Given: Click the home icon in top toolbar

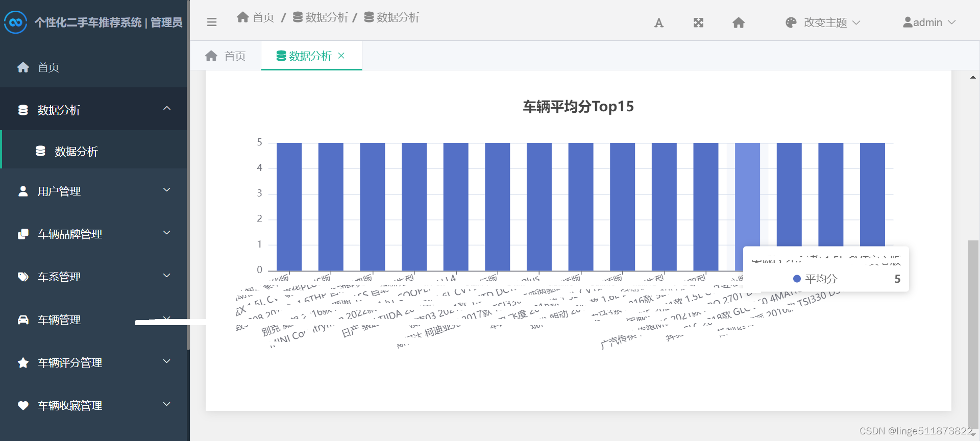Looking at the screenshot, I should tap(739, 22).
